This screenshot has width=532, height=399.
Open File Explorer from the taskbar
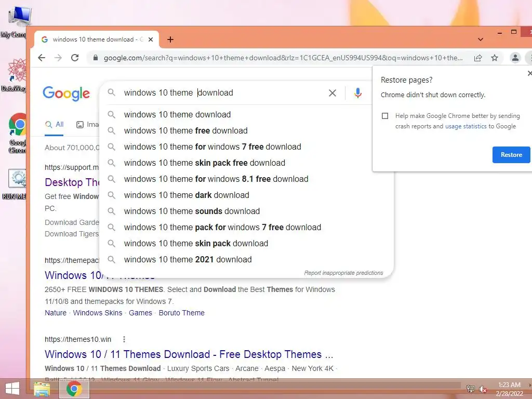[42, 389]
